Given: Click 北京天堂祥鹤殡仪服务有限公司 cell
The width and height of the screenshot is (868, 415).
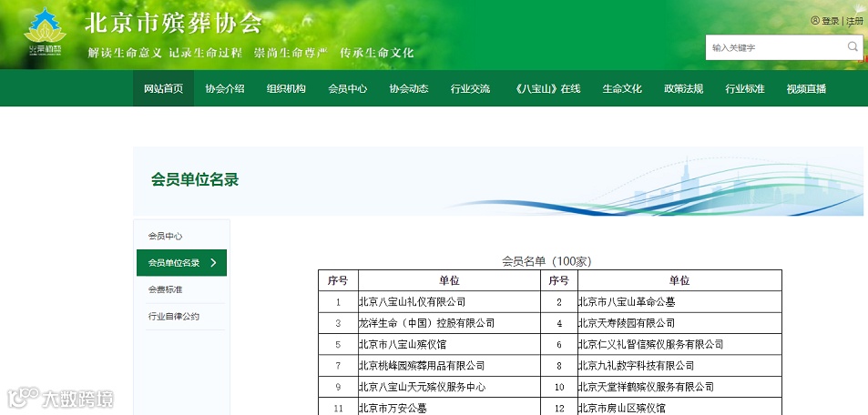Looking at the screenshot, I should pos(679,387).
